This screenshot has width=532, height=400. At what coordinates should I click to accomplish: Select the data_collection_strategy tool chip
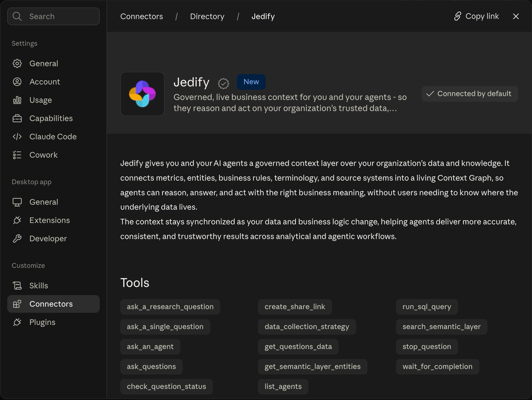pos(307,327)
